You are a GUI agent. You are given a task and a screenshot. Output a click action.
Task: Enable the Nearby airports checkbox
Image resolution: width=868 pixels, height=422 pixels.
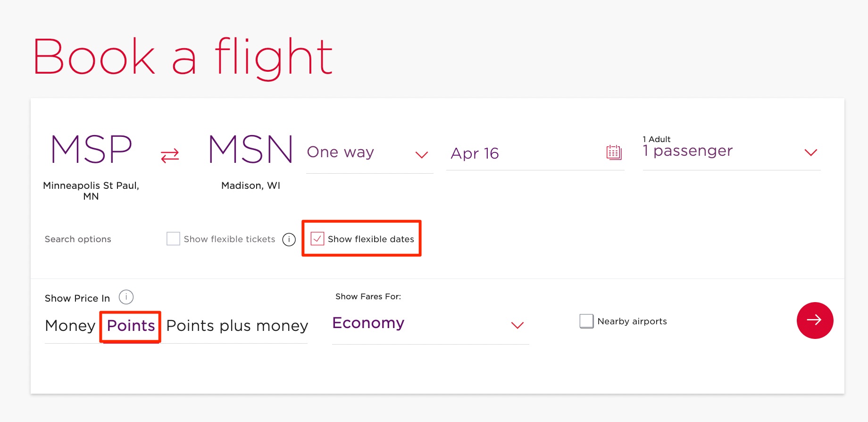click(x=586, y=321)
